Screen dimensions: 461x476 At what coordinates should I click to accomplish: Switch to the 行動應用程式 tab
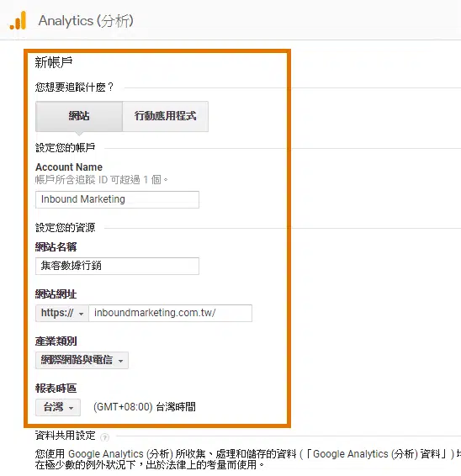[x=166, y=116]
